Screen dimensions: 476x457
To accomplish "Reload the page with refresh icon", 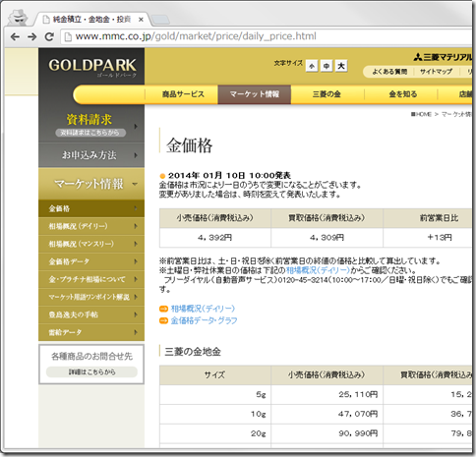I will [x=49, y=36].
